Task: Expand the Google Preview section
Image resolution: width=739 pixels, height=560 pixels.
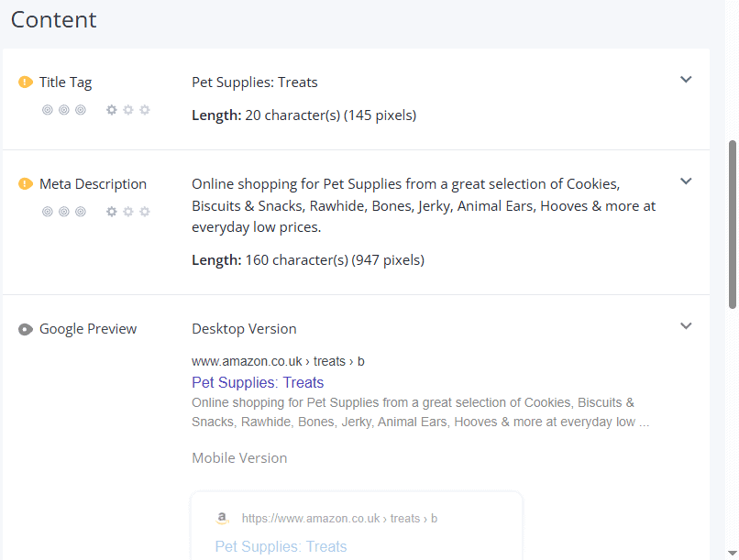Action: pos(686,325)
